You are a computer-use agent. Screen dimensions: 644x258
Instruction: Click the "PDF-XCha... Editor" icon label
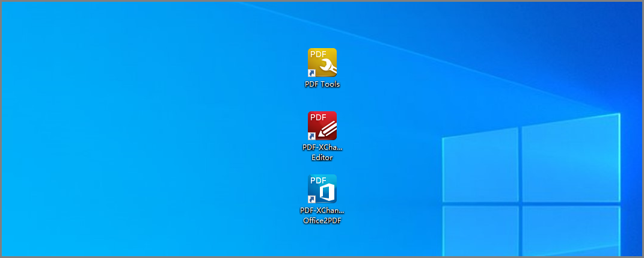pyautogui.click(x=322, y=152)
